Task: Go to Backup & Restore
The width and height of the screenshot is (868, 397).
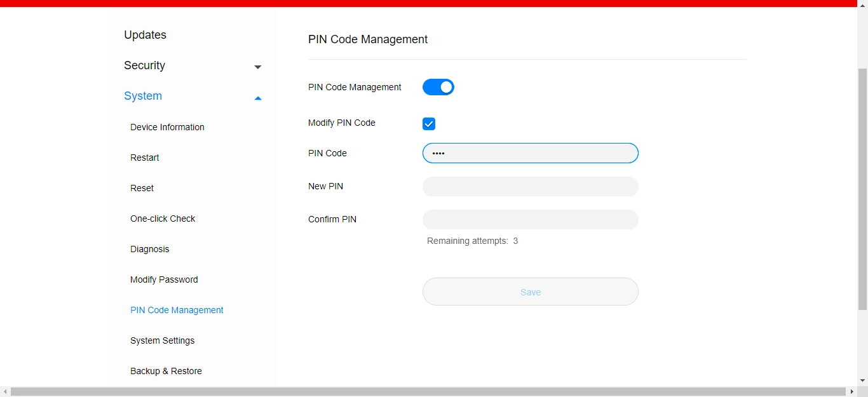Action: pos(166,371)
